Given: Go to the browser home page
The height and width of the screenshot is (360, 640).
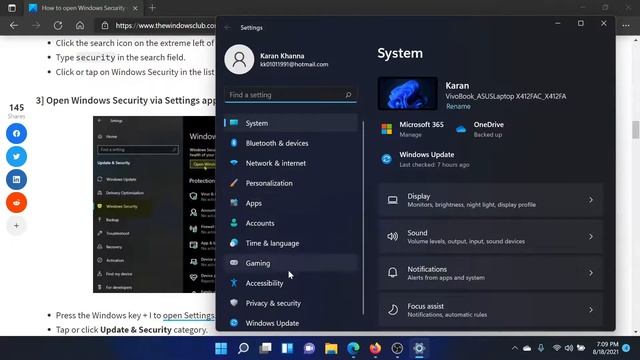Looking at the screenshot, I should pyautogui.click(x=80, y=25).
